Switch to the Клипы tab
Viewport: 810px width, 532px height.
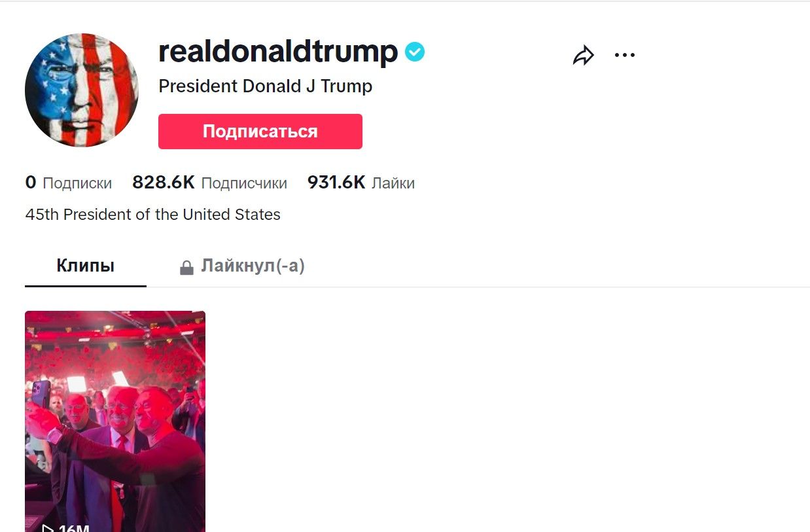[86, 266]
